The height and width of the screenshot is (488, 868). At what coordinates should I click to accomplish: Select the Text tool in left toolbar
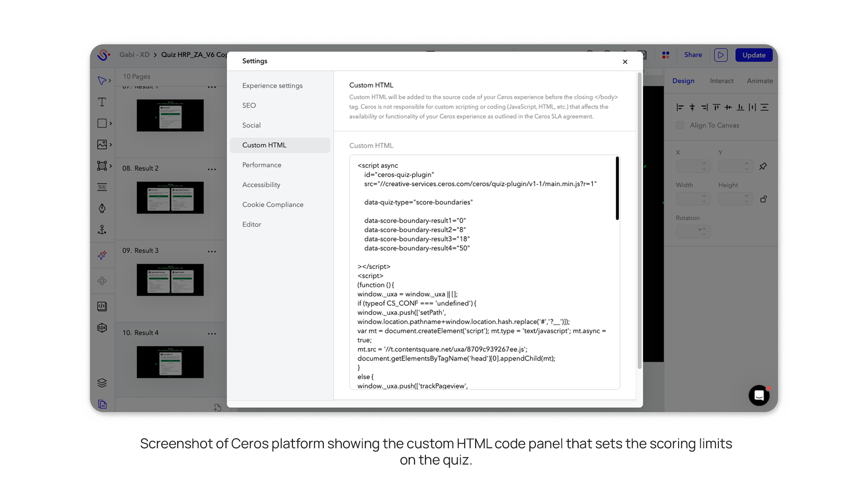[x=102, y=102]
